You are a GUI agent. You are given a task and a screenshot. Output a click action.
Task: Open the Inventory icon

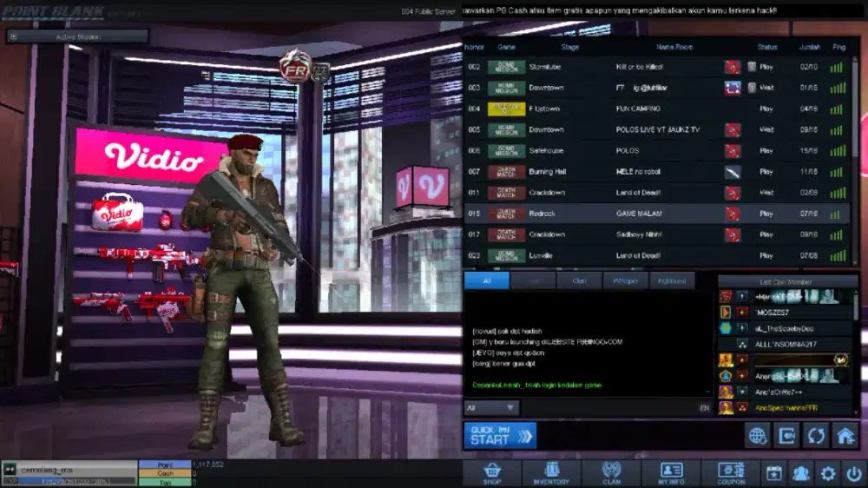[551, 473]
